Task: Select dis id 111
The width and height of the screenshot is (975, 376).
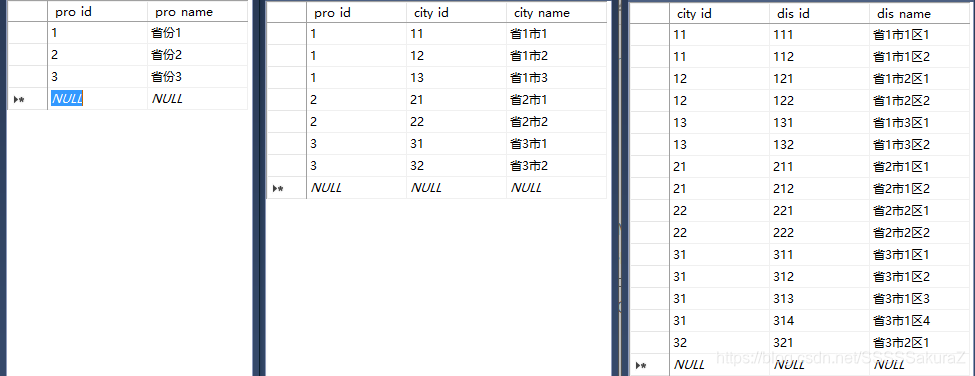Action: [819, 35]
